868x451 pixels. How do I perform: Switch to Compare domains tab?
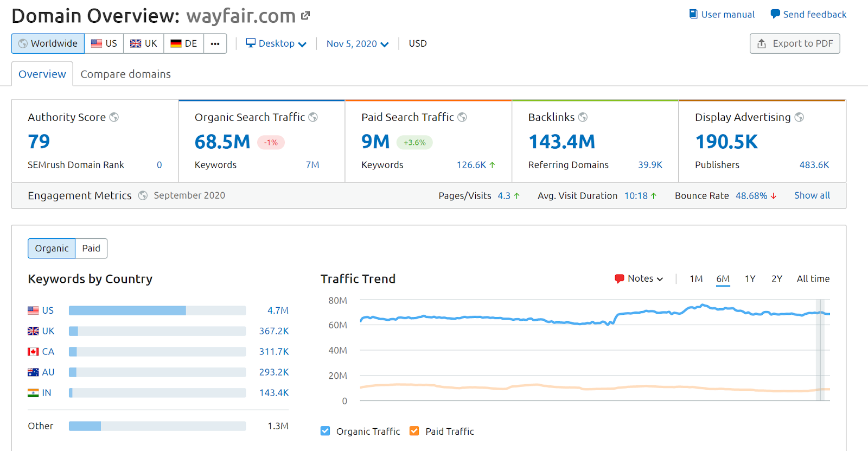125,74
